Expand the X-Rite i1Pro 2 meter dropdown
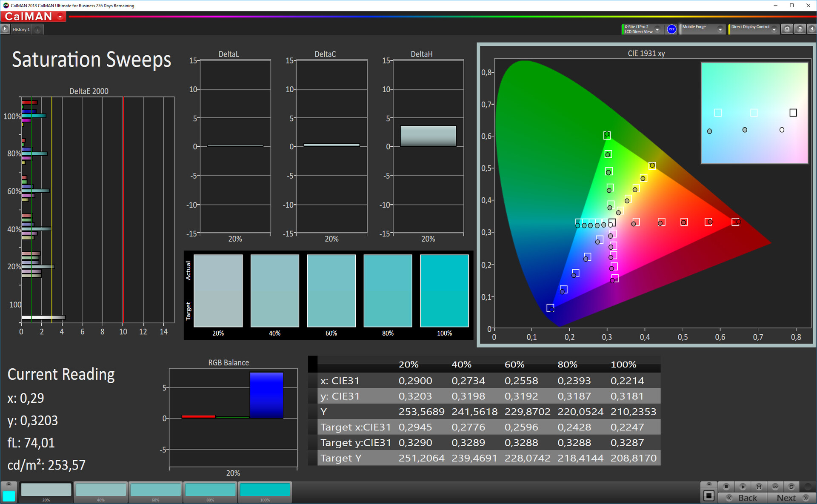The height and width of the screenshot is (504, 817). [x=657, y=29]
